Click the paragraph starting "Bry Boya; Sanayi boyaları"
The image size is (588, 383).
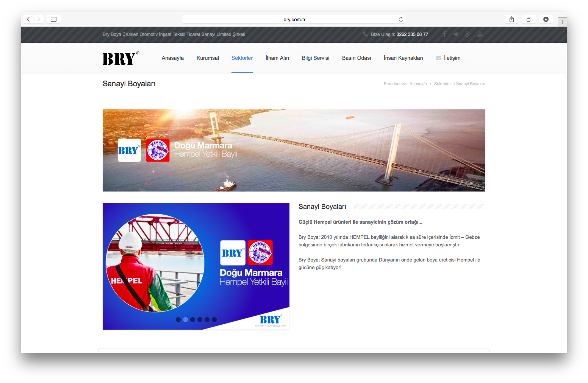click(389, 263)
